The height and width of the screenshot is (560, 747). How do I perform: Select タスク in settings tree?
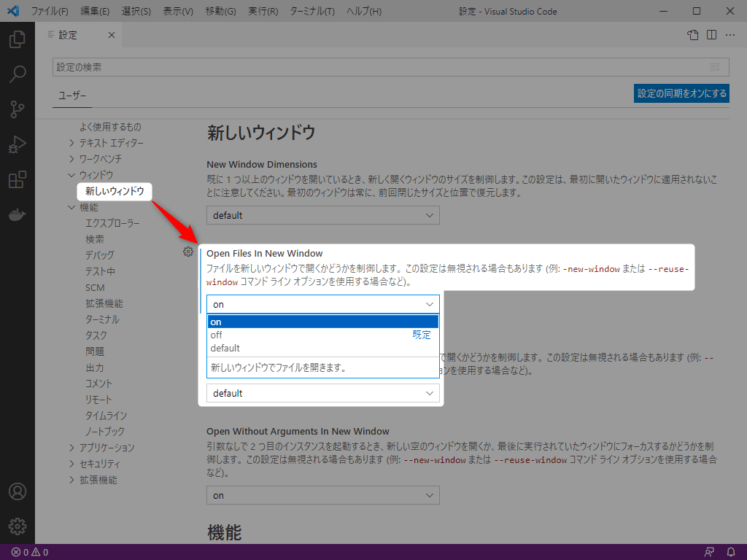pos(96,335)
